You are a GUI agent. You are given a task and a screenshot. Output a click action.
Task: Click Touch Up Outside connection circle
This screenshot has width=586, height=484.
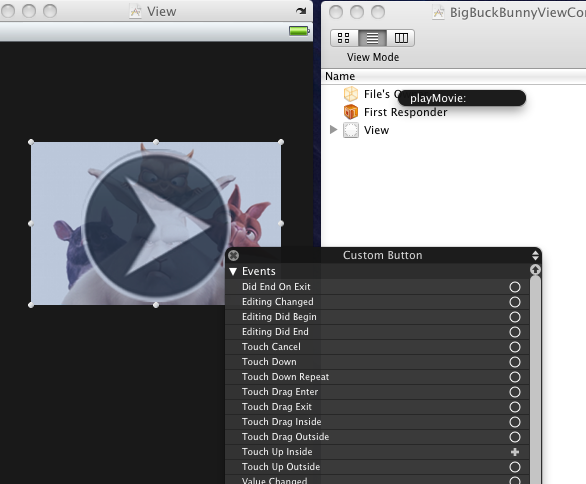coord(515,467)
